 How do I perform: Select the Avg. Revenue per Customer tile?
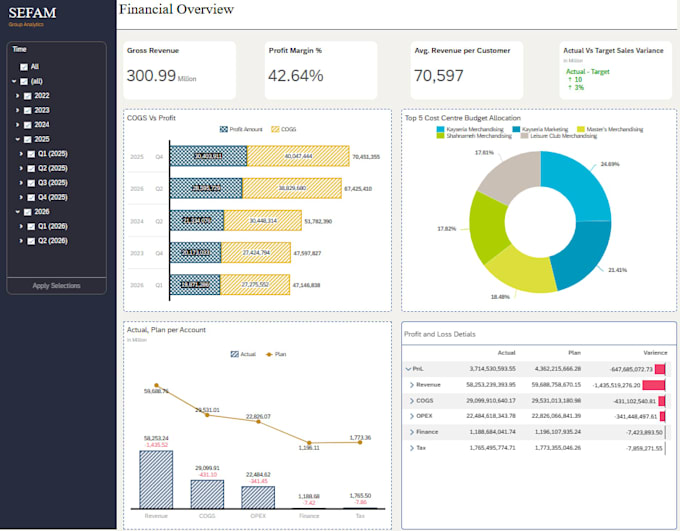click(467, 70)
